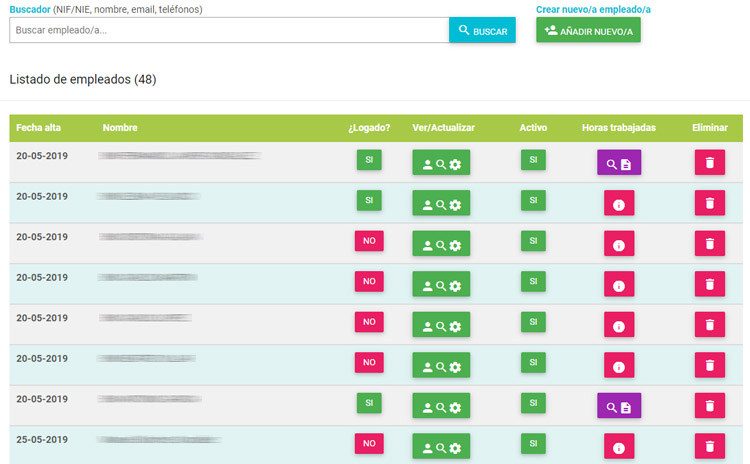Viewport: 750px width, 464px height.
Task: Click the Horas trabajadas column header
Action: pos(619,128)
